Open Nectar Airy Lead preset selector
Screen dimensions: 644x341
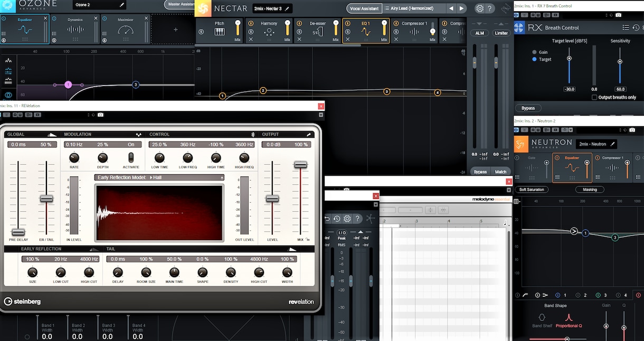414,8
